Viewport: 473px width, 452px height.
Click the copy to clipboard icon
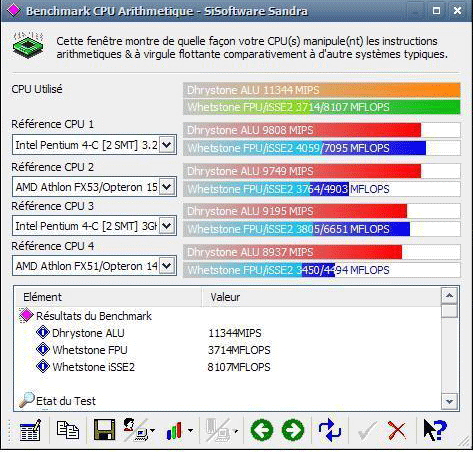click(68, 430)
